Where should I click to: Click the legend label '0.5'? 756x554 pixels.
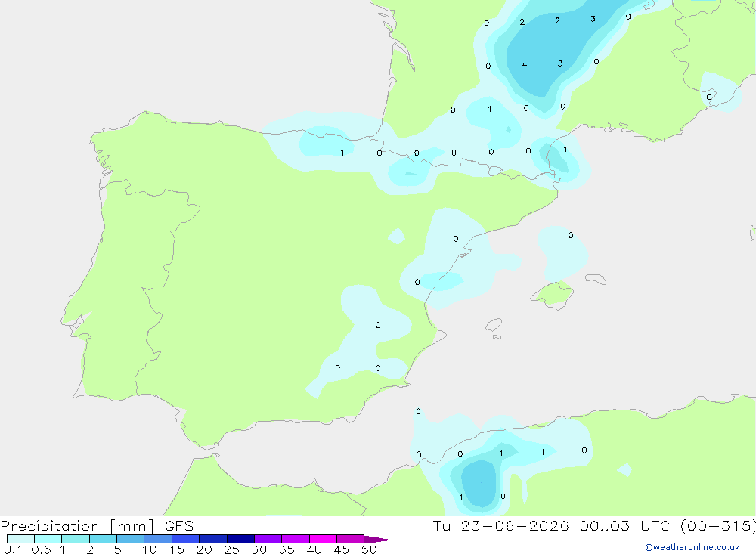[41, 549]
